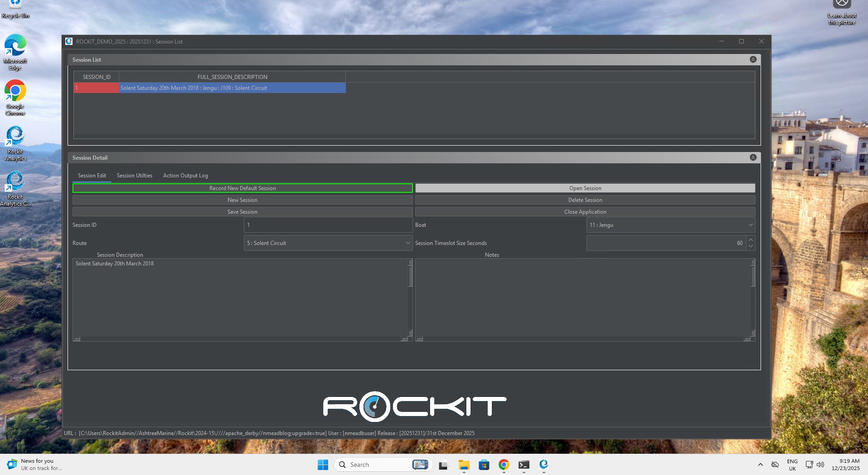Image resolution: width=868 pixels, height=475 pixels.
Task: Open Terminal icon in taskbar
Action: 524,465
